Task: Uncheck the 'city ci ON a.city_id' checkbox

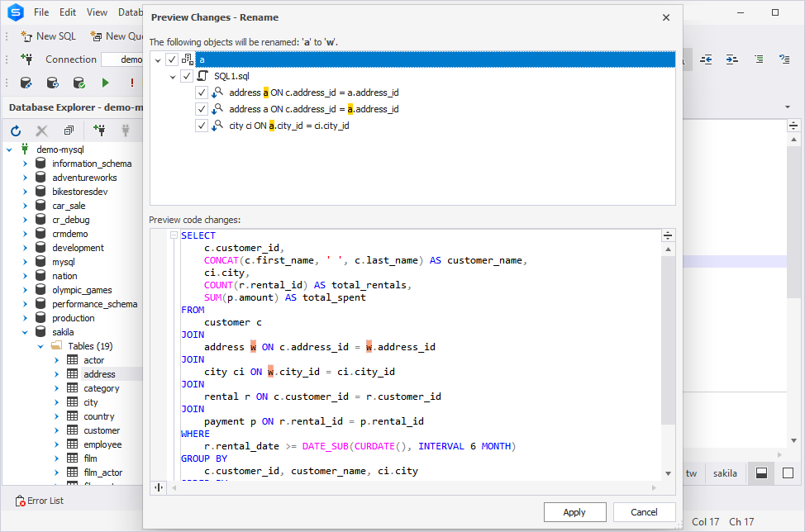Action: [x=202, y=126]
